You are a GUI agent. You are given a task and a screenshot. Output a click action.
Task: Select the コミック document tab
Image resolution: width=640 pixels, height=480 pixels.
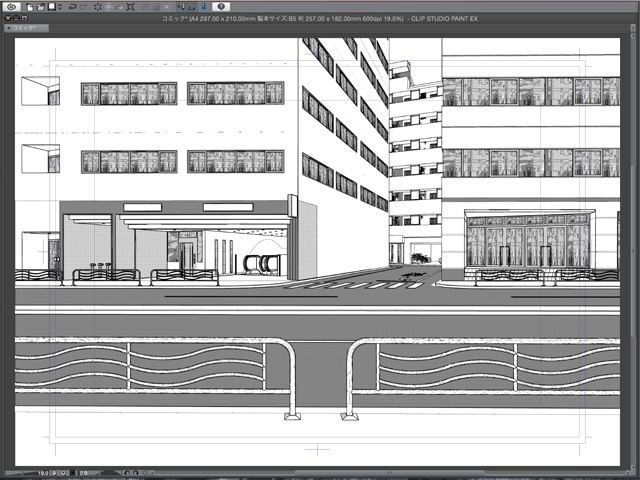pos(26,28)
